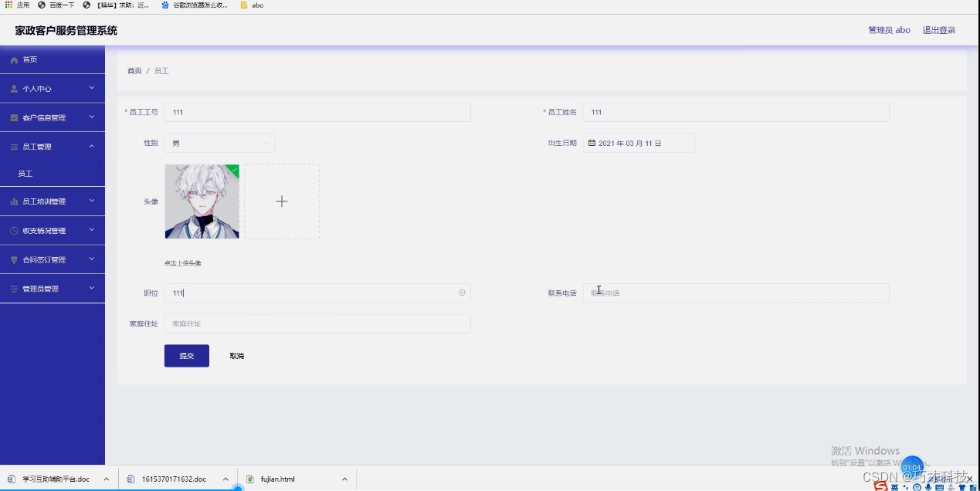Click the 百度一下 bookmark

point(56,5)
